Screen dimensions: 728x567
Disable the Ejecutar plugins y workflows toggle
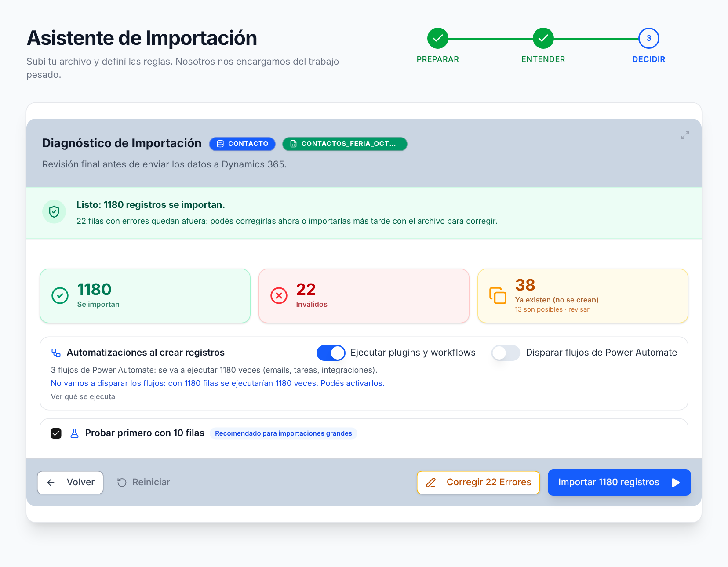click(x=331, y=353)
